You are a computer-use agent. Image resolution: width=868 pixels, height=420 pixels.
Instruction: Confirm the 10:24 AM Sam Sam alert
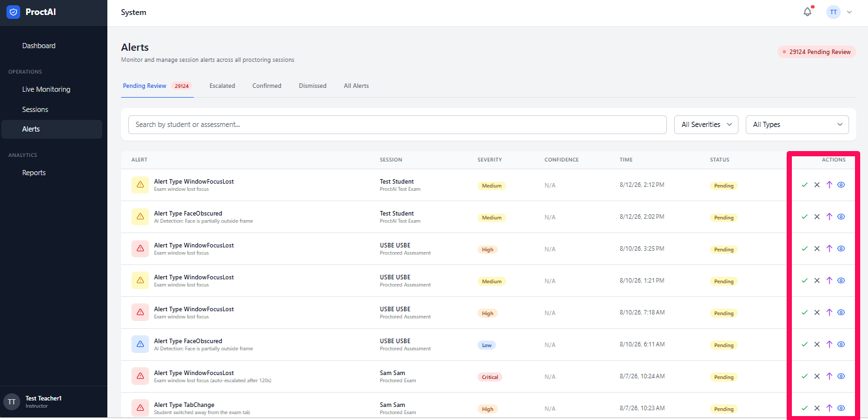coord(804,376)
